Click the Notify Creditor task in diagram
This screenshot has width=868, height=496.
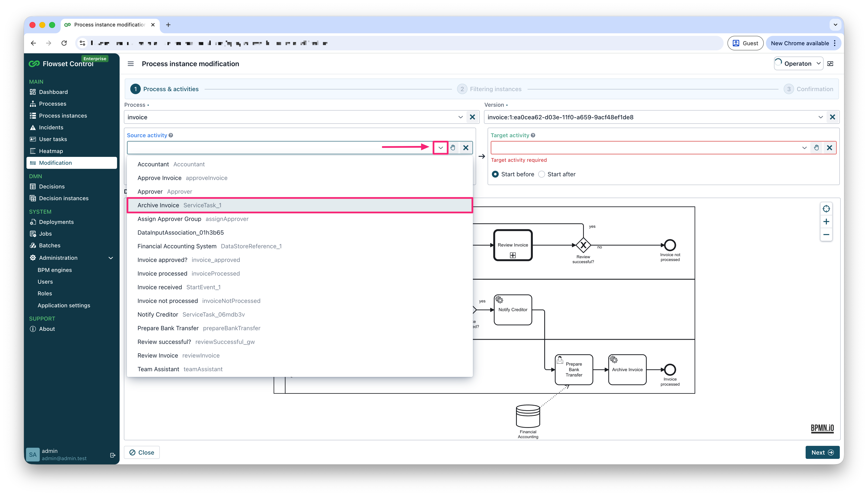tap(513, 310)
